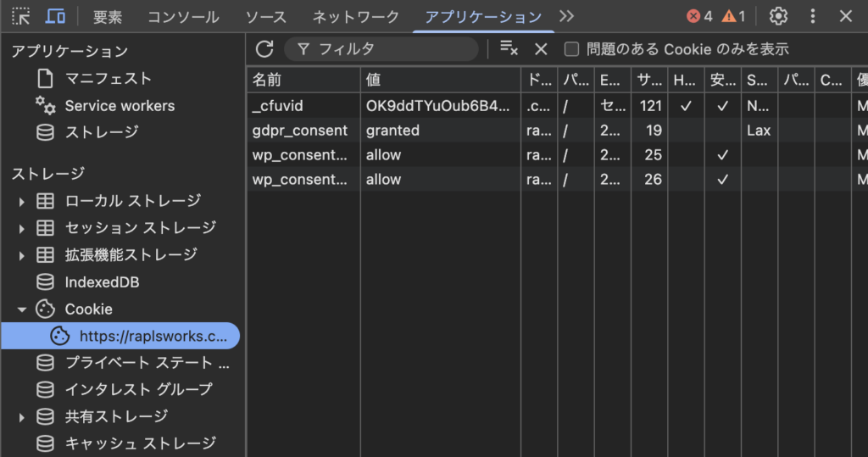Image resolution: width=868 pixels, height=457 pixels.
Task: Toggle the problematic-Cookie-only checkbox
Action: [571, 49]
